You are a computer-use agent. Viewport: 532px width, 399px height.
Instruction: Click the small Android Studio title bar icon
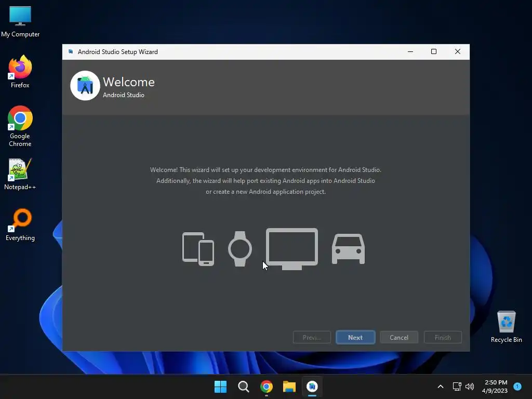coord(71,51)
